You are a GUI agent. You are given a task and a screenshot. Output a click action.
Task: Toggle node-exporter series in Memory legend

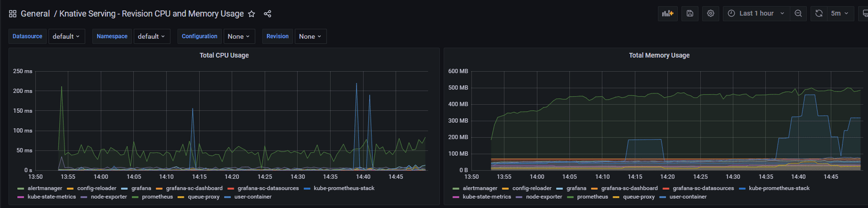click(x=544, y=197)
